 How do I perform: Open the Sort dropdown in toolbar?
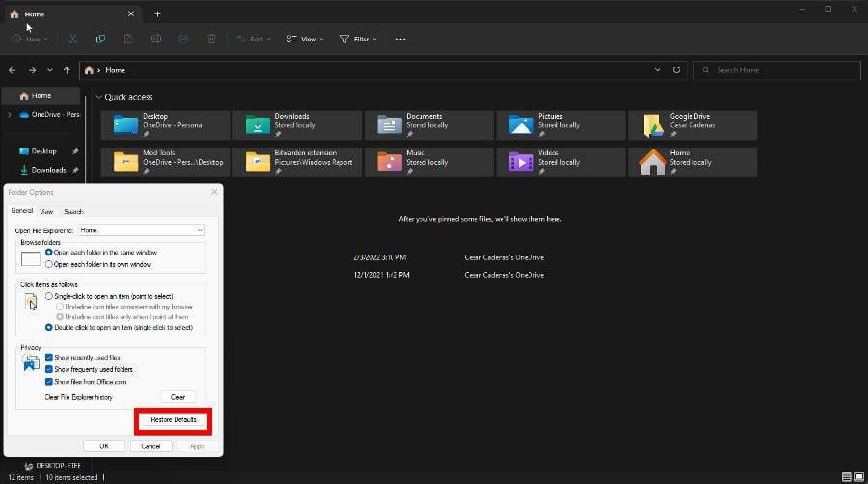[x=254, y=39]
